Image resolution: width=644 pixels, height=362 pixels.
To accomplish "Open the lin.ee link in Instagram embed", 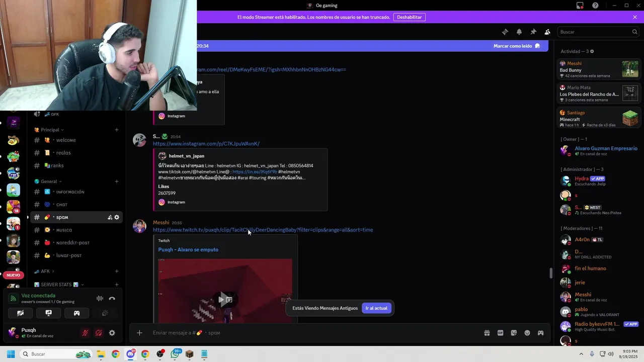I will coord(255,172).
